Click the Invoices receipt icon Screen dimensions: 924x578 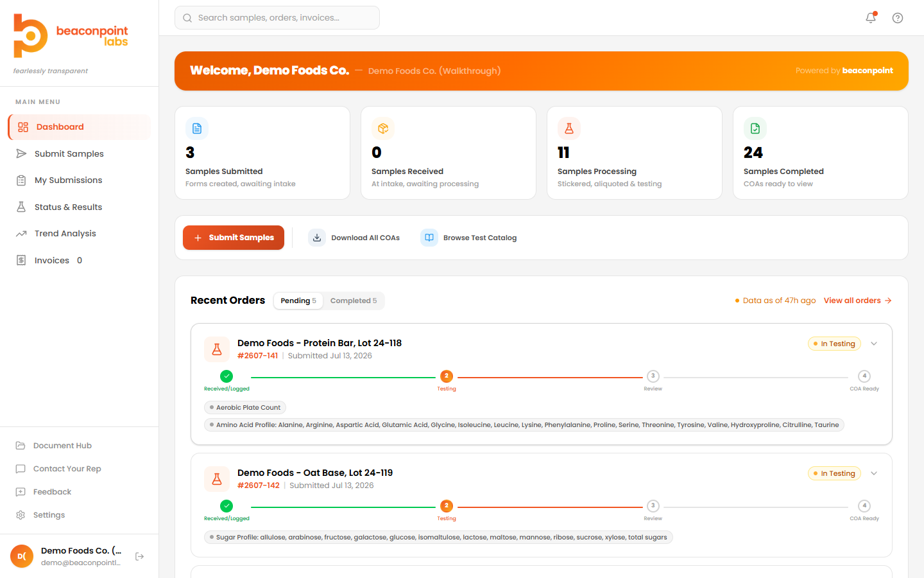pos(21,260)
